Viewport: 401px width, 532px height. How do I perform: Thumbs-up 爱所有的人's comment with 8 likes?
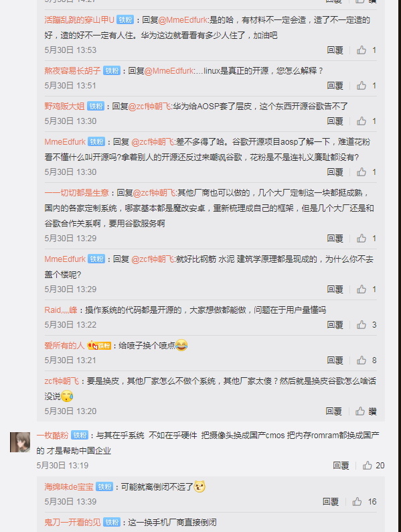362,360
